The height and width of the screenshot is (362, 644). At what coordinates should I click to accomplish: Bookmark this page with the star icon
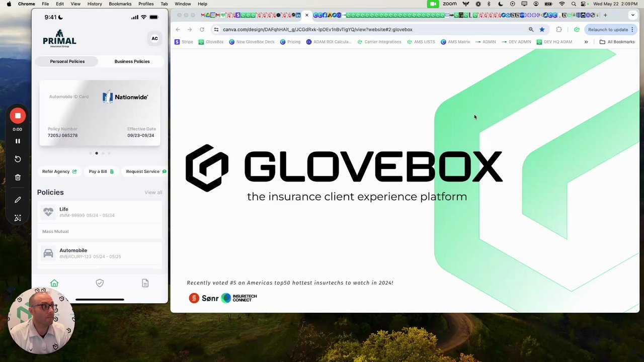[542, 30]
